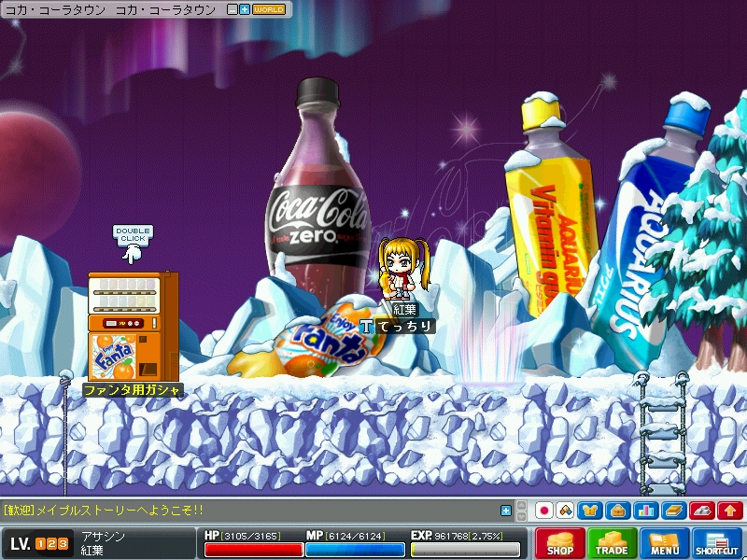This screenshot has width=747, height=560.
Task: Open the SHORTCUT button
Action: tap(716, 543)
